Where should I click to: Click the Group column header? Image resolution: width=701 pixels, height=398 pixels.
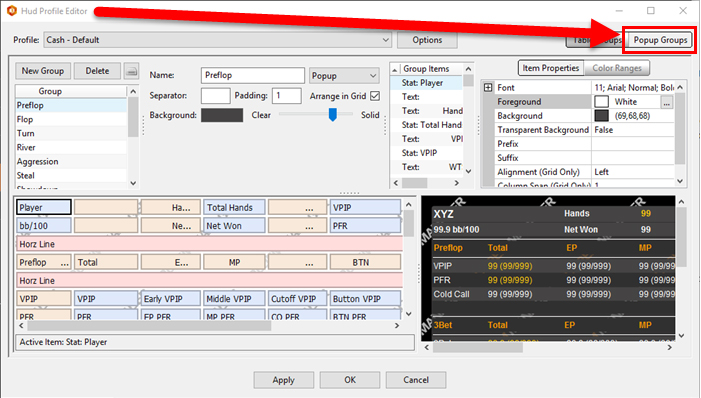[x=72, y=91]
